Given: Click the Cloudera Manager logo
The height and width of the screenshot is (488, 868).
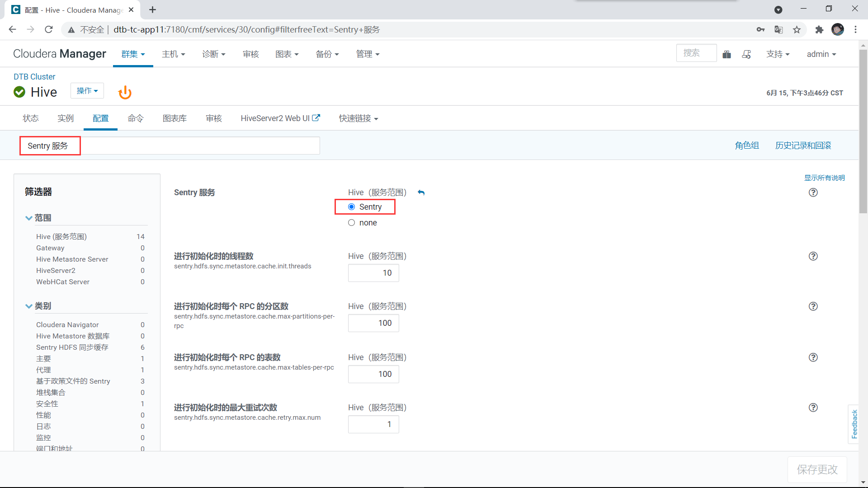Looking at the screenshot, I should 59,54.
